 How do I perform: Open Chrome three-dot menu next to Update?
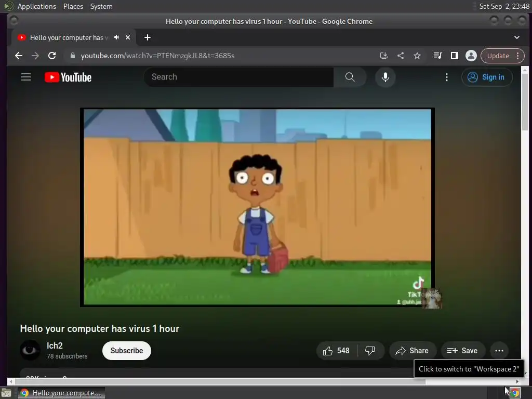[x=518, y=56]
